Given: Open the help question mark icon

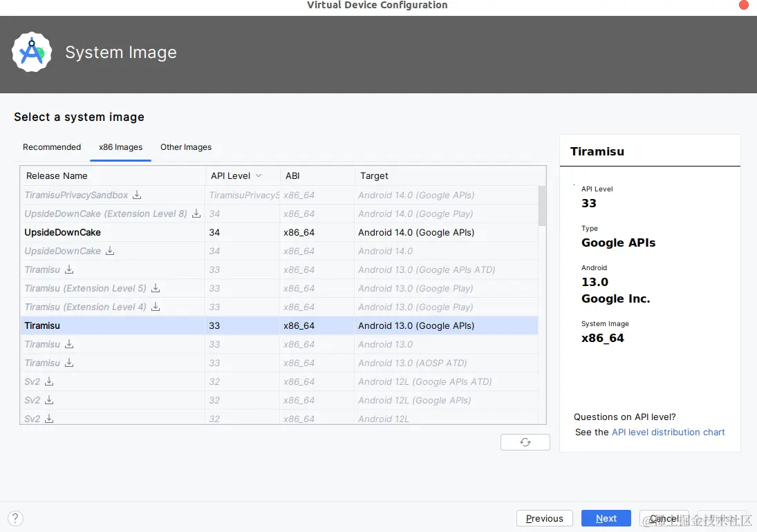Looking at the screenshot, I should pos(15,518).
